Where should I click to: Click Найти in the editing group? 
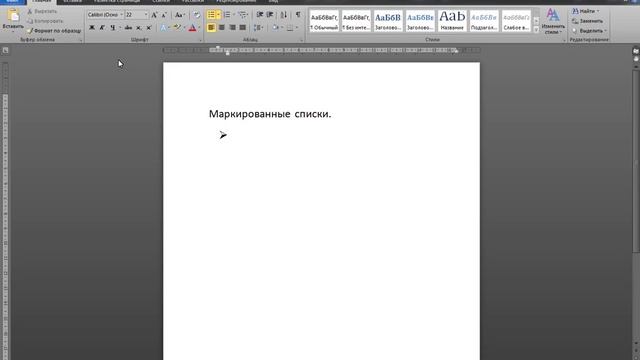[586, 11]
